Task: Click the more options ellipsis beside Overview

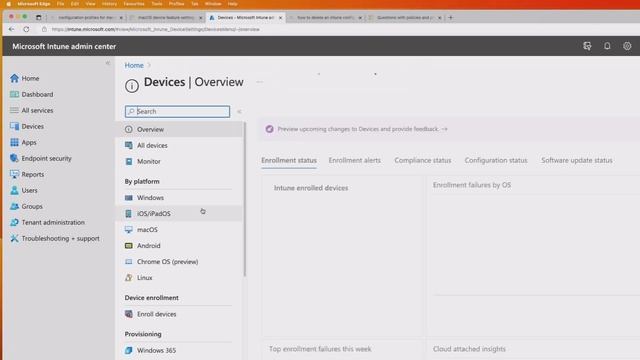Action: click(260, 82)
